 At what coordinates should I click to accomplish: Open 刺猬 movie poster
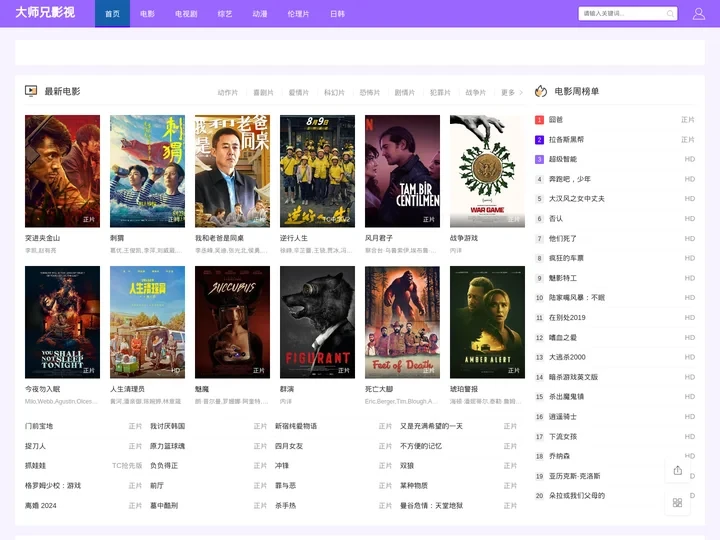click(x=147, y=171)
